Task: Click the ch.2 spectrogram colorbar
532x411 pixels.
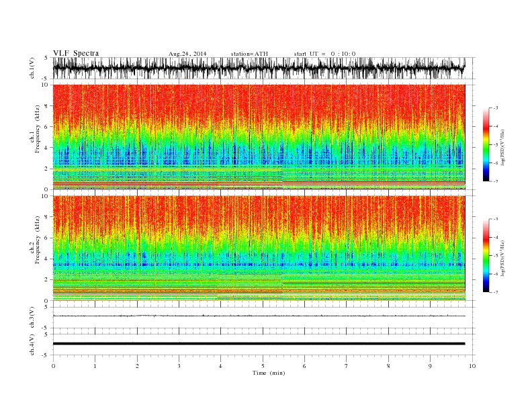Action: coord(486,255)
